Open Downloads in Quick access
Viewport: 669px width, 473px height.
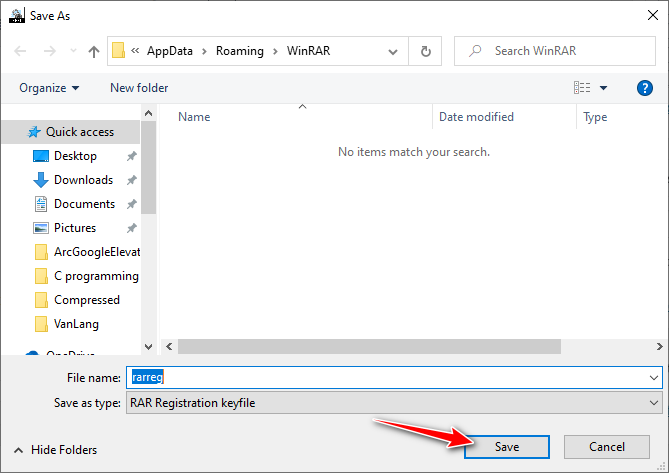pos(83,180)
